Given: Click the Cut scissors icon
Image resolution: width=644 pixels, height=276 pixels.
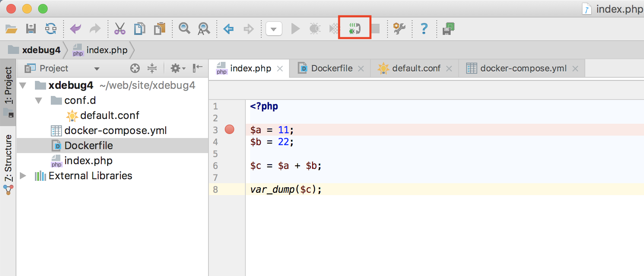Looking at the screenshot, I should coord(120,29).
